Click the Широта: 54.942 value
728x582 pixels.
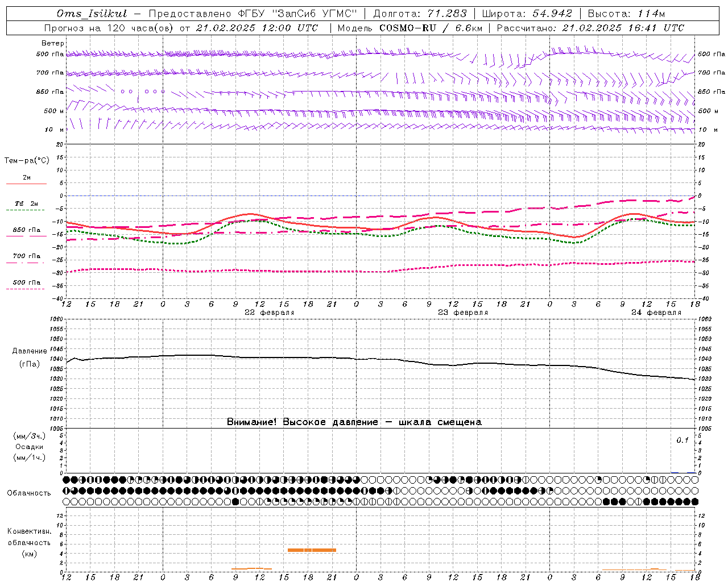tap(528, 14)
